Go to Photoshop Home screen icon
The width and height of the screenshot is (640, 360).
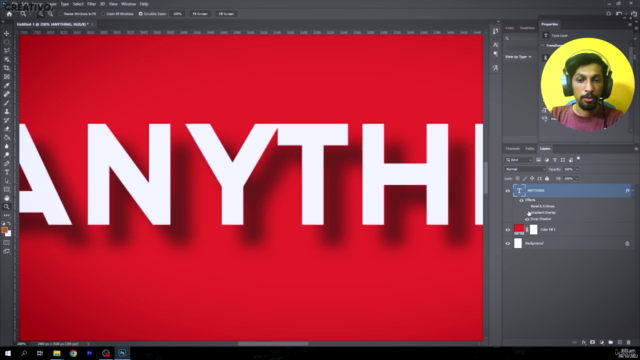point(9,14)
